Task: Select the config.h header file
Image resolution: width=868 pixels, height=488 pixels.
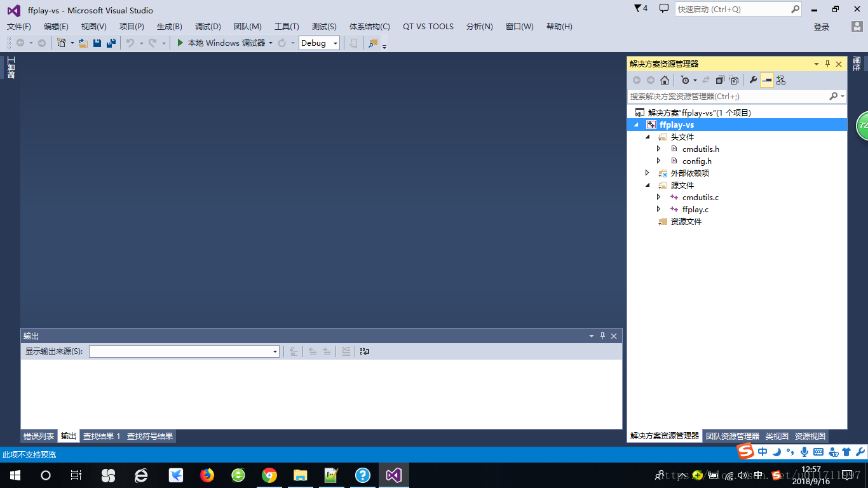Action: (697, 161)
